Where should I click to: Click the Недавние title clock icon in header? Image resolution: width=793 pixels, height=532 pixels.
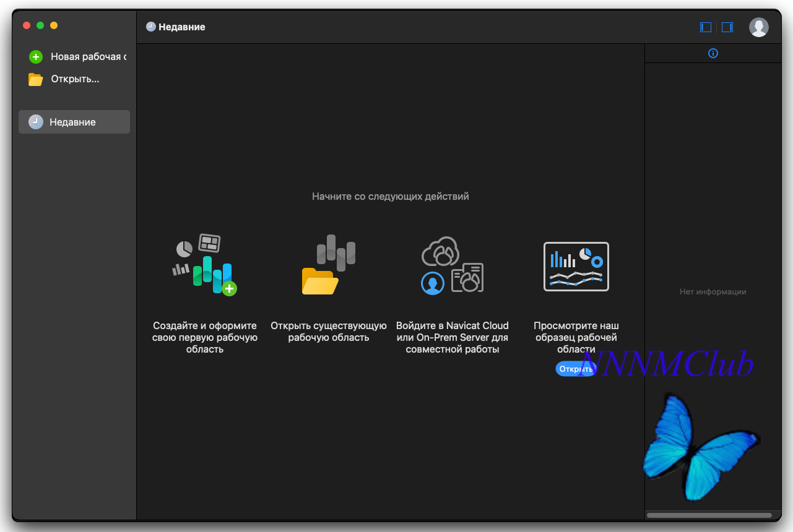pyautogui.click(x=151, y=27)
